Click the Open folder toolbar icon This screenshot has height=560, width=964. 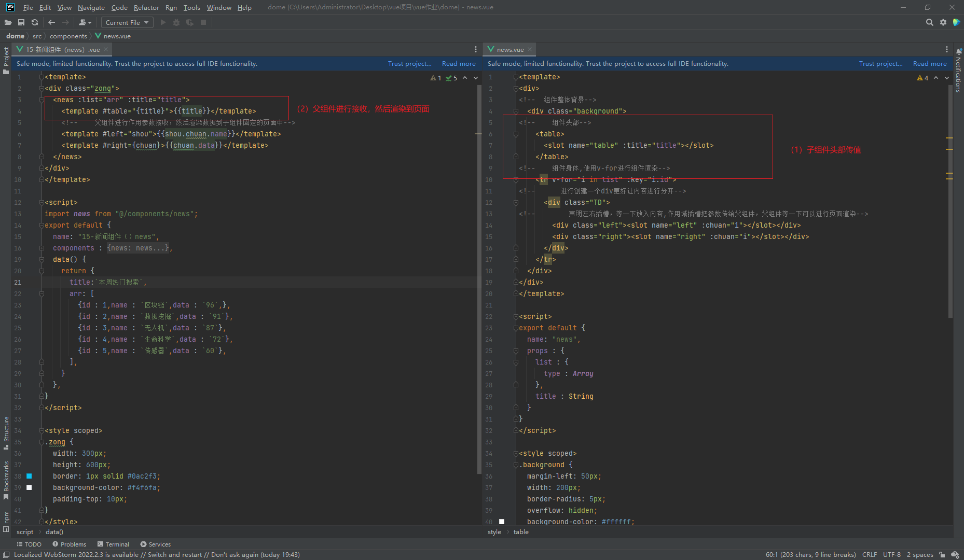(x=8, y=22)
